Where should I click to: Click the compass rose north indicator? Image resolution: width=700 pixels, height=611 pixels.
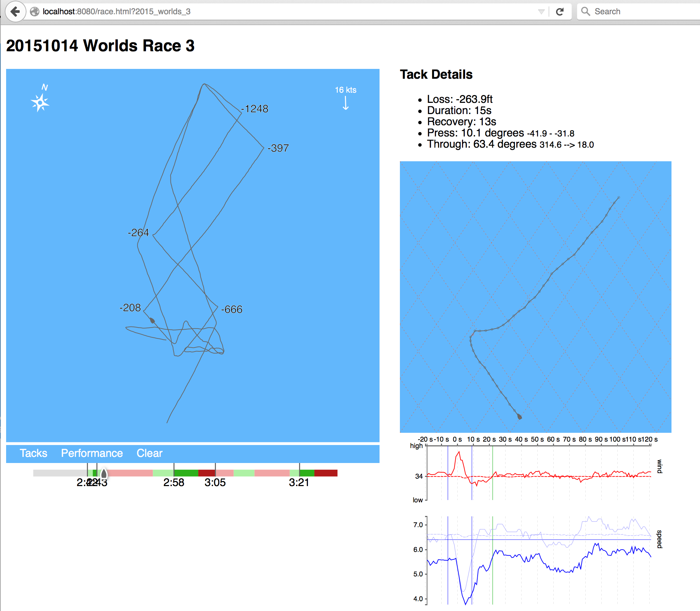pyautogui.click(x=40, y=102)
